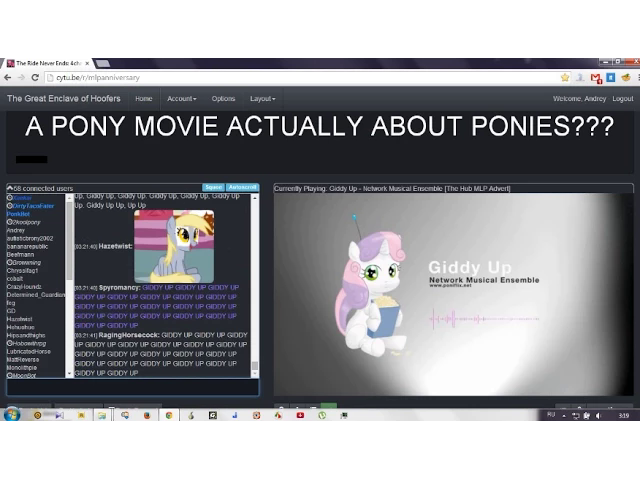
Task: Expand the Account dropdown menu
Action: (x=181, y=99)
